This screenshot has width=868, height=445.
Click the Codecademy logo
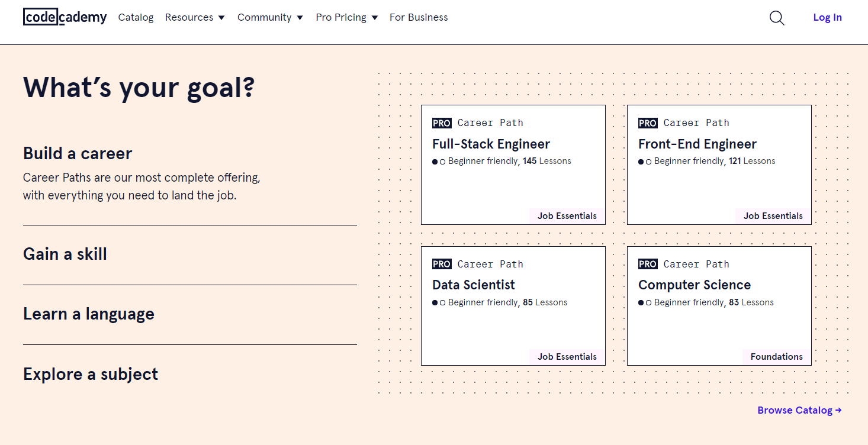point(65,17)
